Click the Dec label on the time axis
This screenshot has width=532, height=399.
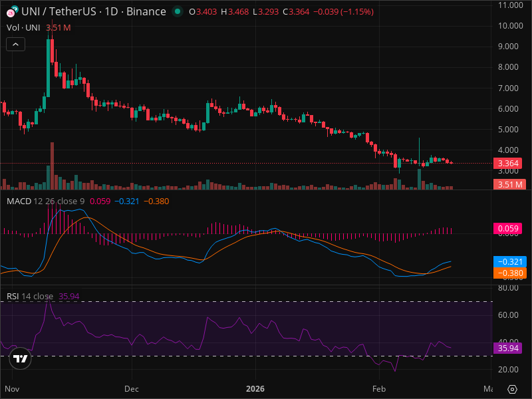[x=132, y=389]
